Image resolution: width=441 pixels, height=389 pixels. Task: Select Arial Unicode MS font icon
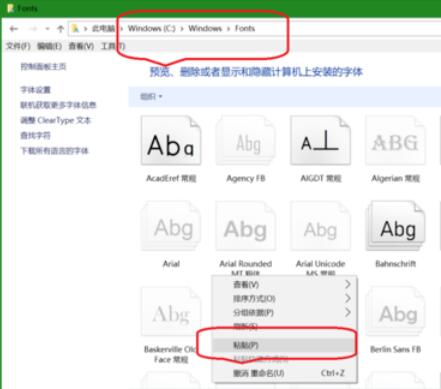pyautogui.click(x=321, y=226)
